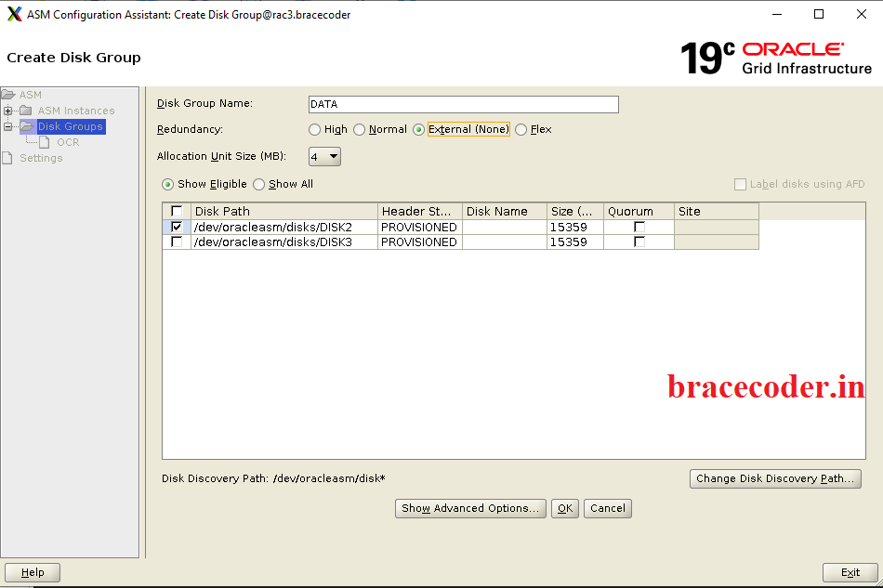Click the ASM root folder icon
Screen dimensions: 883x588
9,95
